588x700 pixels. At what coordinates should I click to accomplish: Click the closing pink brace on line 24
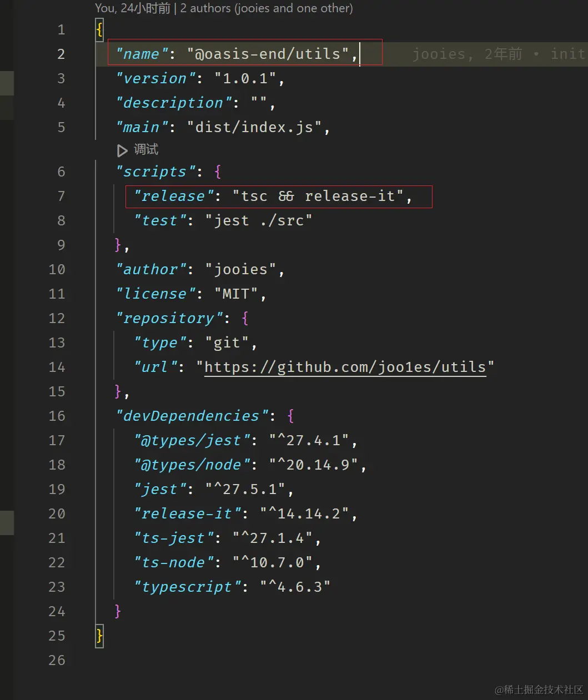click(118, 611)
